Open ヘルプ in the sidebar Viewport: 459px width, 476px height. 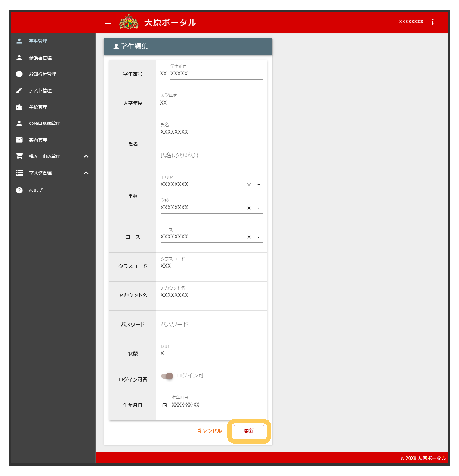53,190
